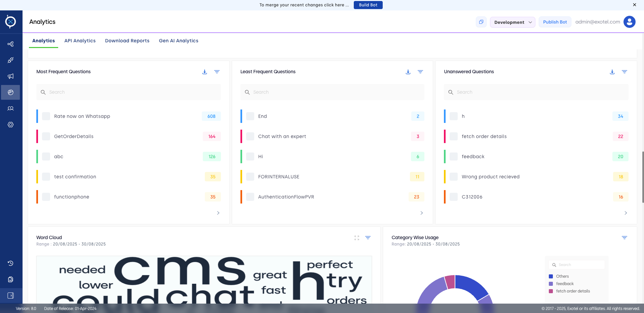Click the Build Bot button
The width and height of the screenshot is (644, 313).
[368, 5]
